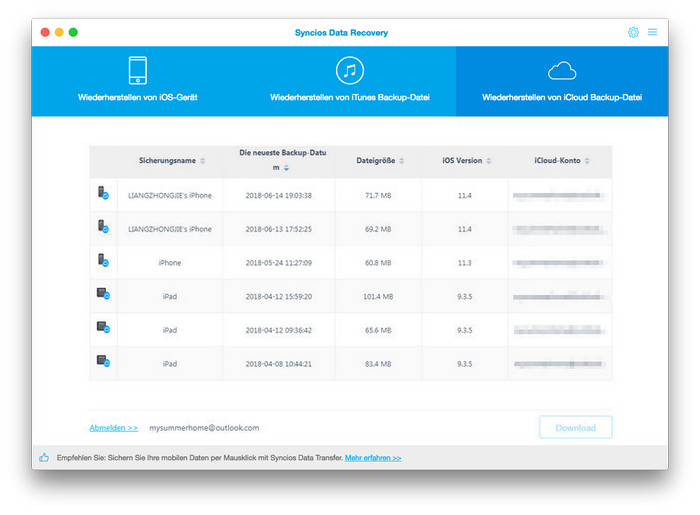Click the iTunes music note icon
The image size is (700, 515).
[x=350, y=71]
